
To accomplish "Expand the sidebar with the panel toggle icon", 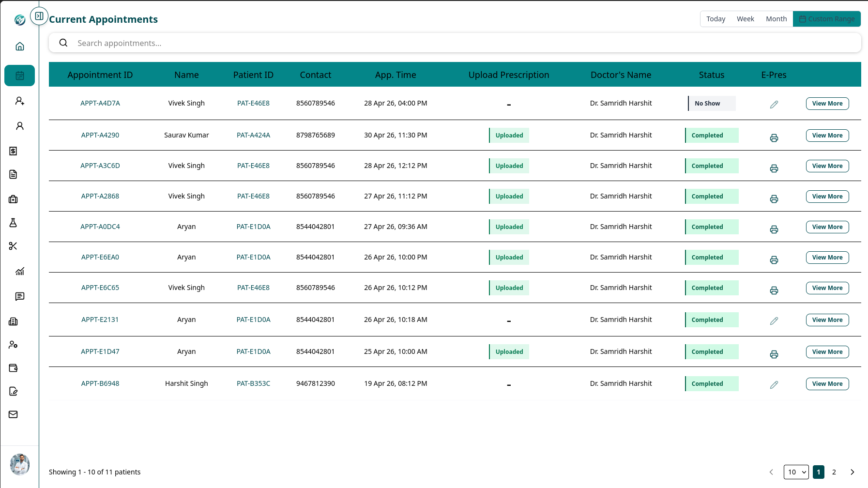I will 39,16.
